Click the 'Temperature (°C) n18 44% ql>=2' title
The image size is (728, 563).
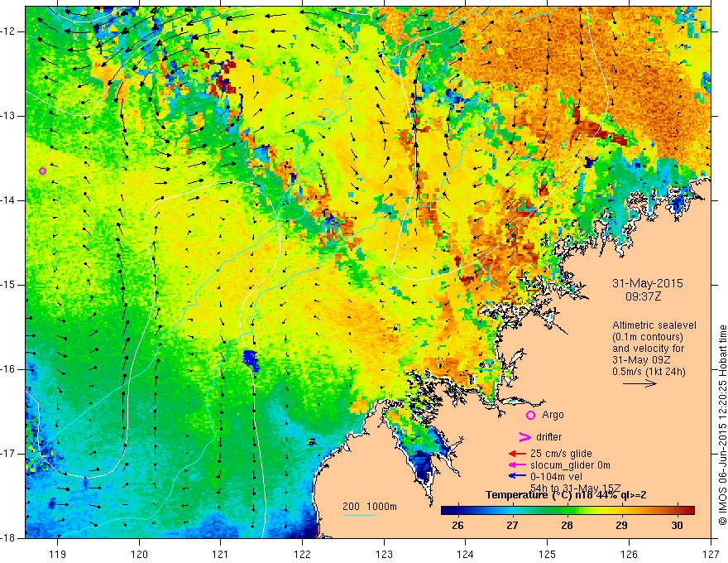pos(566,495)
